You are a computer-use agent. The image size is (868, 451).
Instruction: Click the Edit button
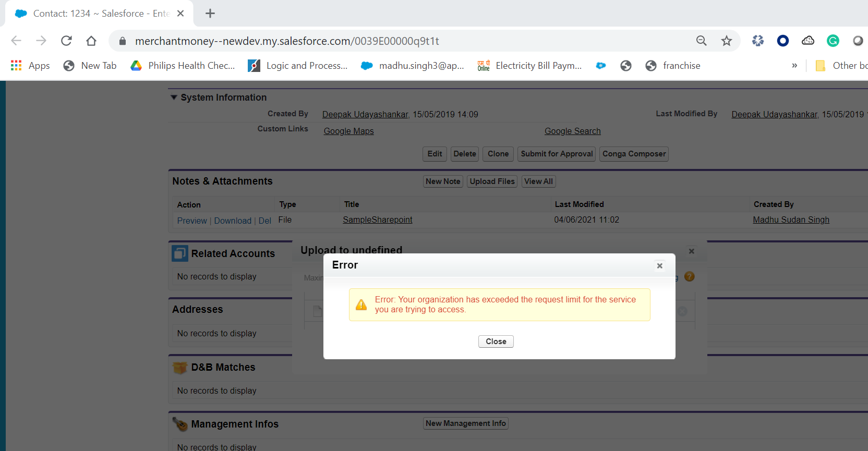pos(435,154)
